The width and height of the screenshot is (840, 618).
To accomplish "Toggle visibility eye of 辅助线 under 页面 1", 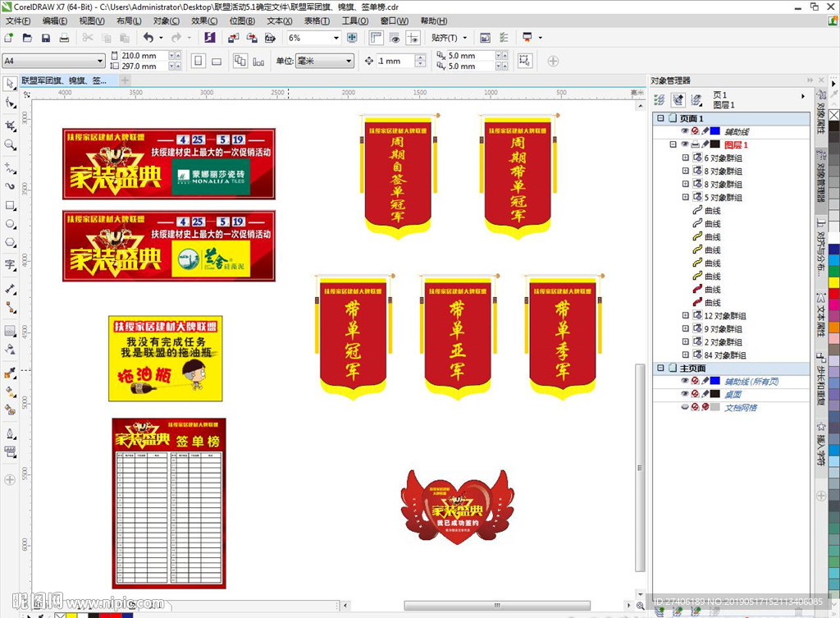I will (684, 131).
